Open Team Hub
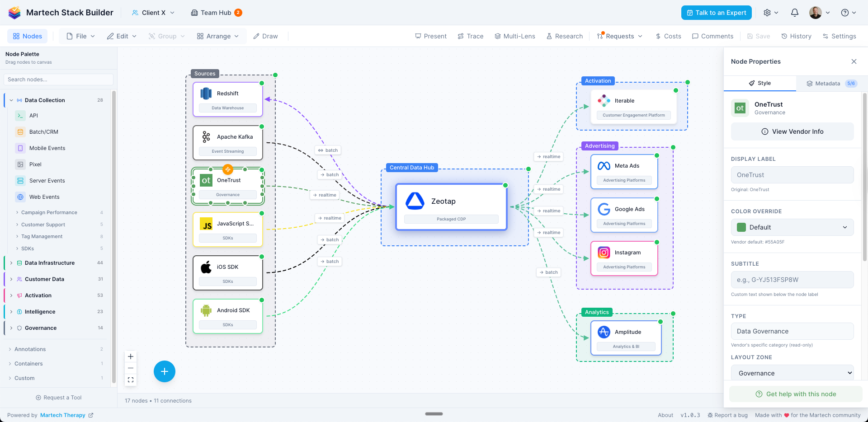The width and height of the screenshot is (868, 422). [x=217, y=13]
